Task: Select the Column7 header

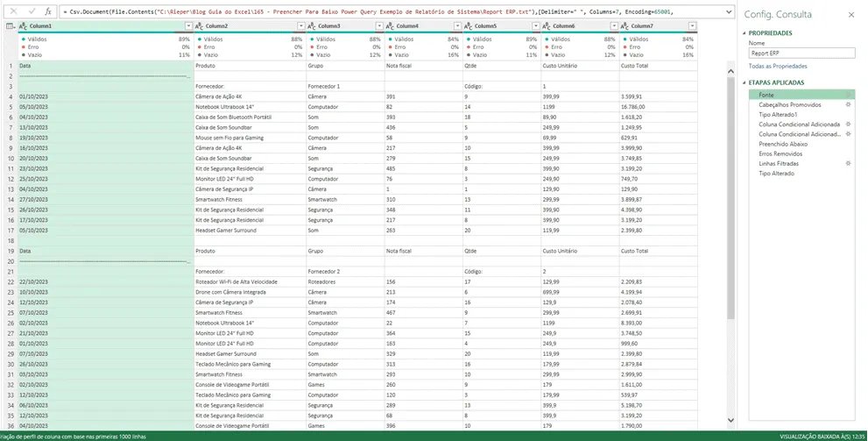Action: pos(658,26)
